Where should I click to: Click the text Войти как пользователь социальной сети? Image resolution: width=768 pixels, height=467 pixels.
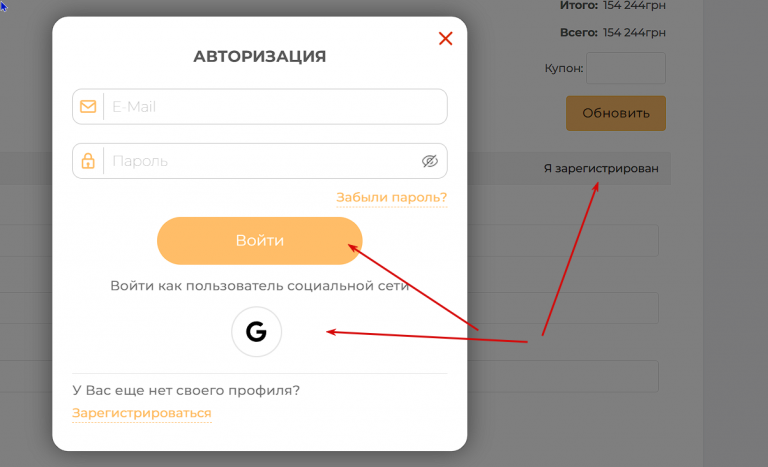[x=260, y=286]
